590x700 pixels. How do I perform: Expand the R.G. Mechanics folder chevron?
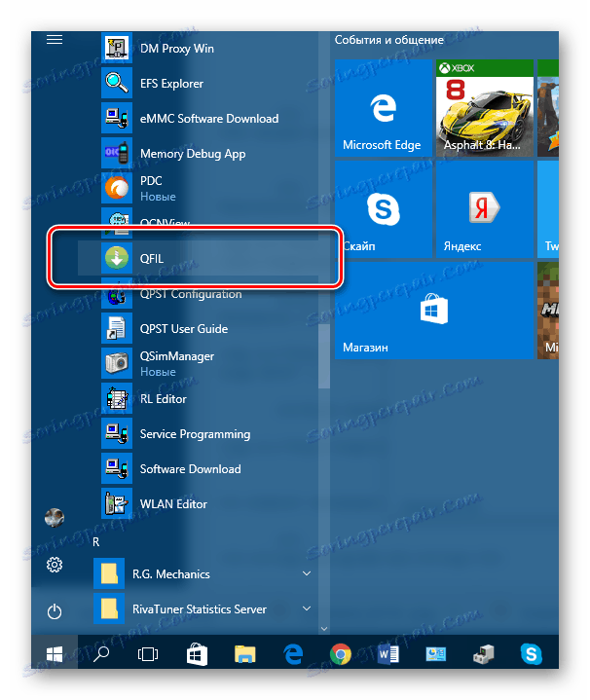click(x=307, y=573)
